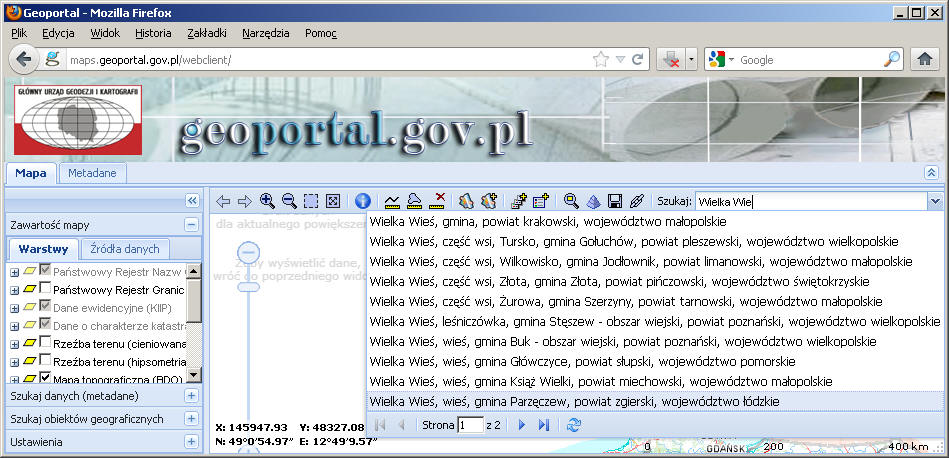Expand Rzeźba terenu (cieniowana) tree node

tap(15, 345)
